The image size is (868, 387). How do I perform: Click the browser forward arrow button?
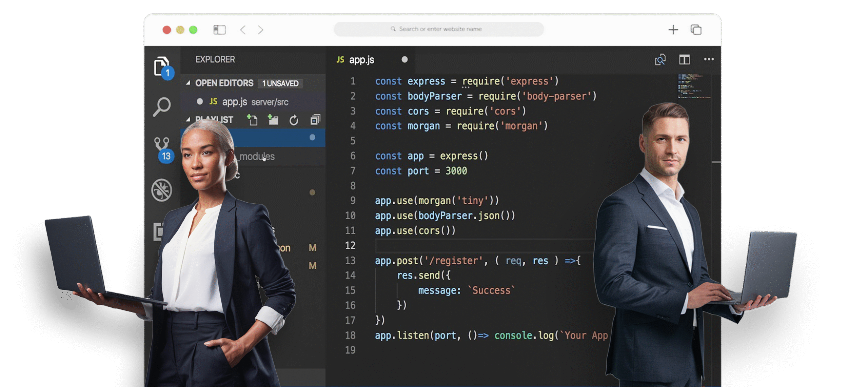260,30
